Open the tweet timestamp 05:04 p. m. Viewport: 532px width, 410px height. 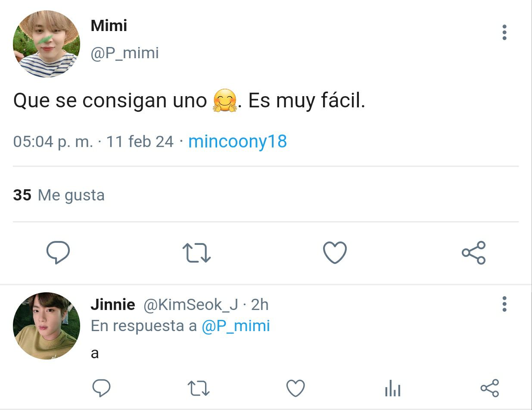(x=53, y=141)
